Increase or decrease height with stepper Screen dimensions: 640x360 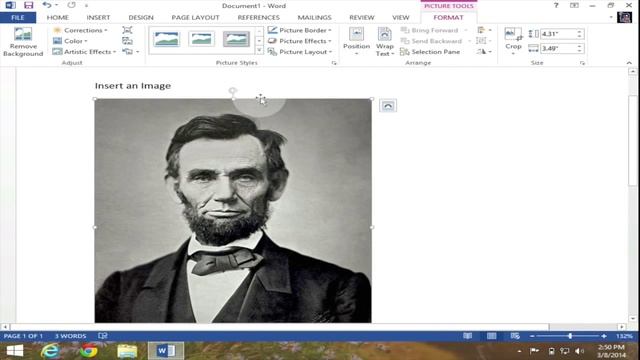coord(580,34)
